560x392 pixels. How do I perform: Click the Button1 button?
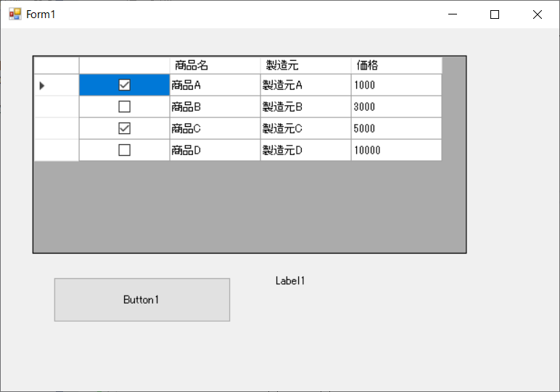coord(141,300)
